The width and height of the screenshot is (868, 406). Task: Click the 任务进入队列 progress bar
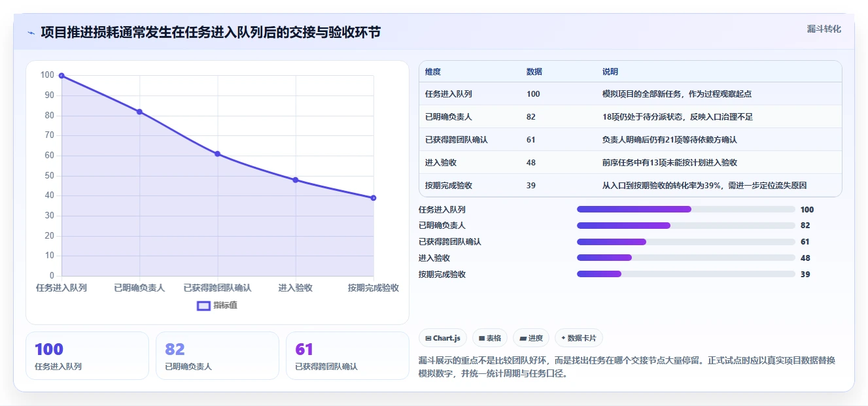coord(686,209)
